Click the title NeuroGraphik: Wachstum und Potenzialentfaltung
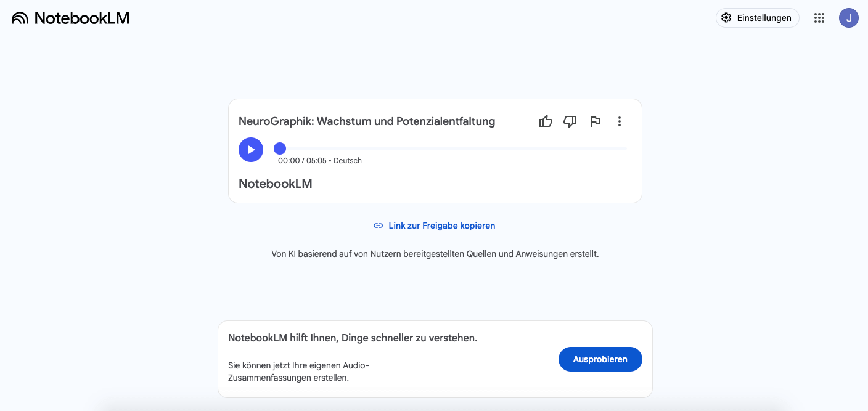This screenshot has height=411, width=868. 367,121
